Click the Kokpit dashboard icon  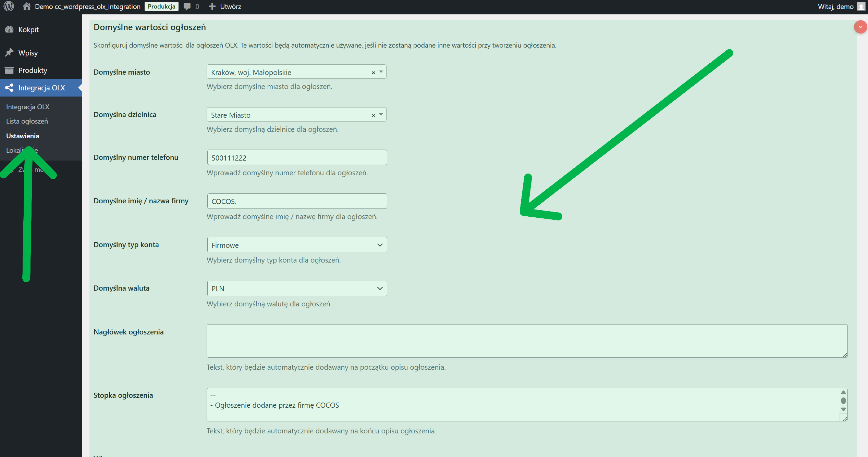click(x=9, y=30)
